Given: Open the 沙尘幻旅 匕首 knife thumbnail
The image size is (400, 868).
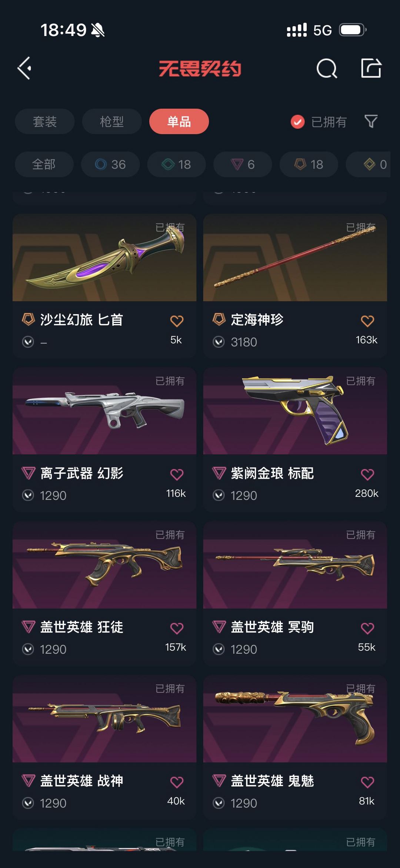Looking at the screenshot, I should [104, 258].
